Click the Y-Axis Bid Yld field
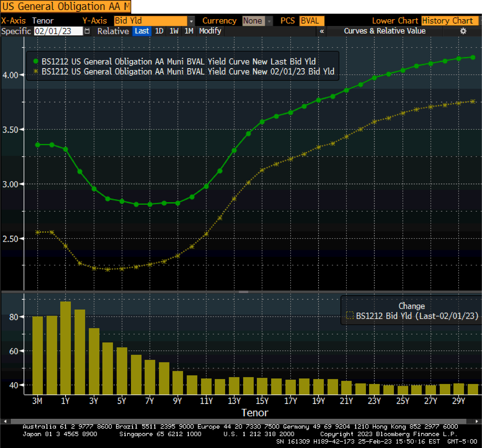The width and height of the screenshot is (482, 448). coord(150,21)
